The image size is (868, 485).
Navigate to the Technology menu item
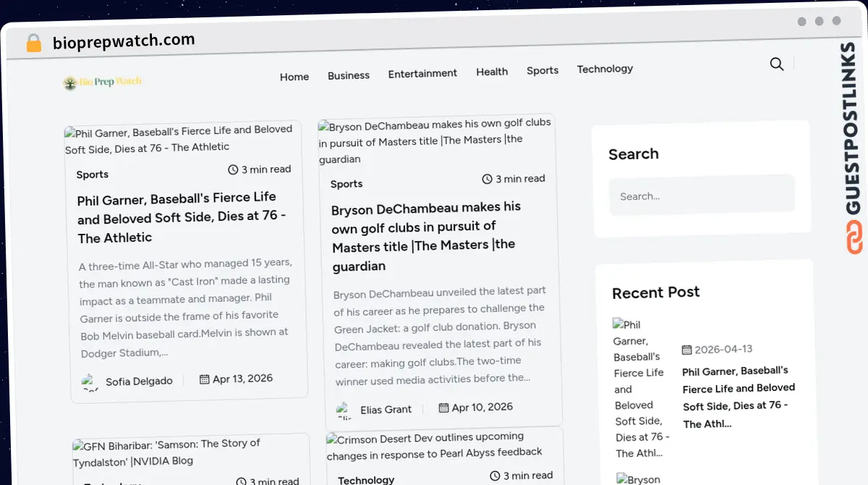point(605,69)
